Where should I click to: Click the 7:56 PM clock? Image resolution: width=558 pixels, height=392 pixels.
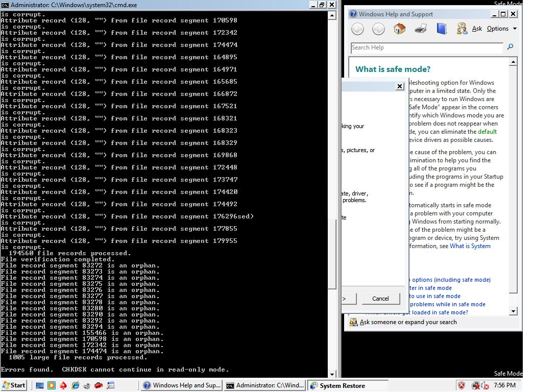pos(504,385)
